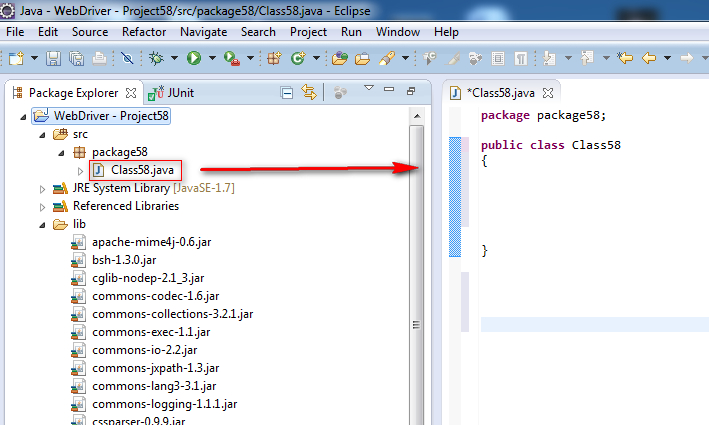Click the Open Task folder icon
Viewport: 709px width, 425px height.
362,58
